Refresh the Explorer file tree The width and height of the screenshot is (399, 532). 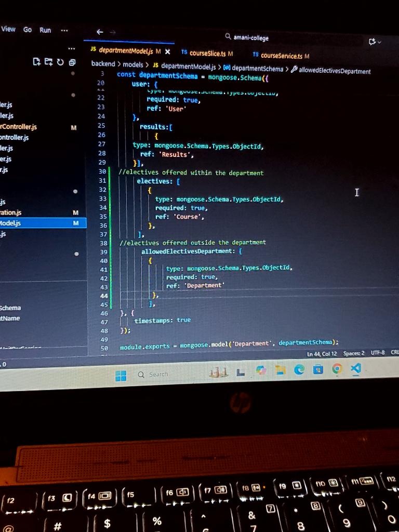[x=60, y=62]
